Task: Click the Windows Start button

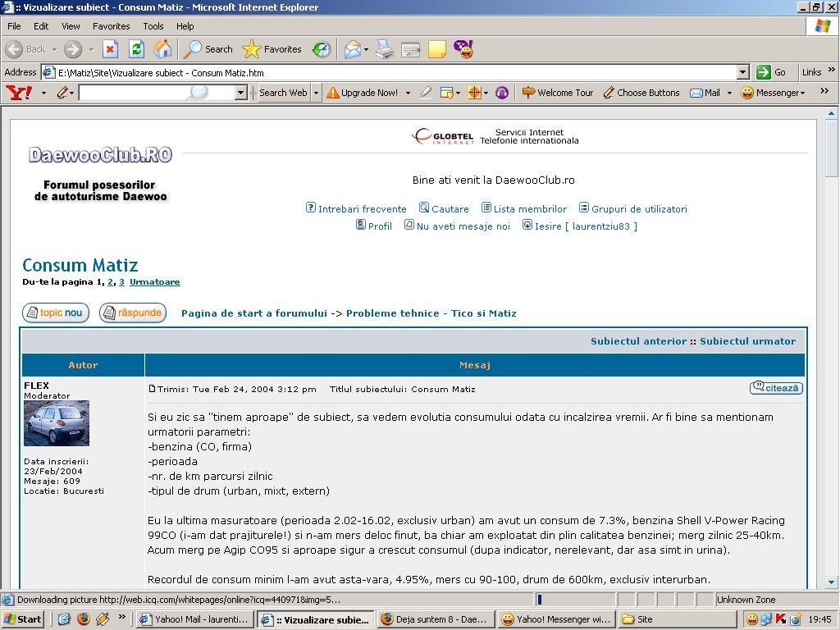Action: pyautogui.click(x=24, y=619)
